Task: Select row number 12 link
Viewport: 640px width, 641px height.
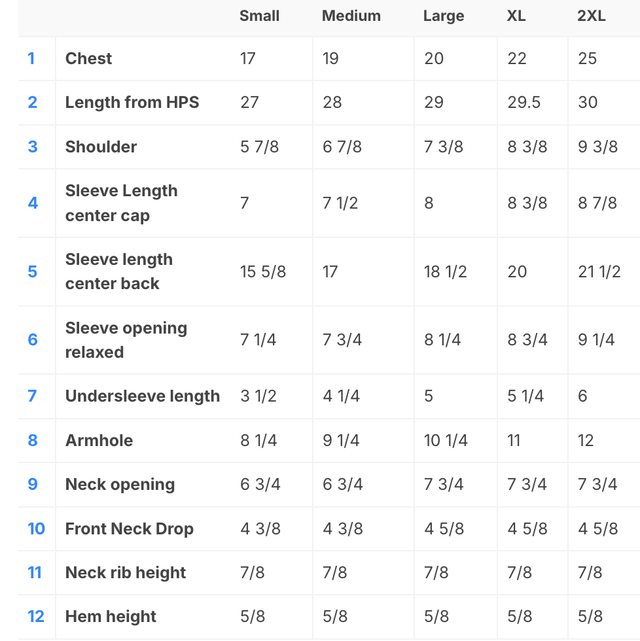Action: (x=36, y=616)
